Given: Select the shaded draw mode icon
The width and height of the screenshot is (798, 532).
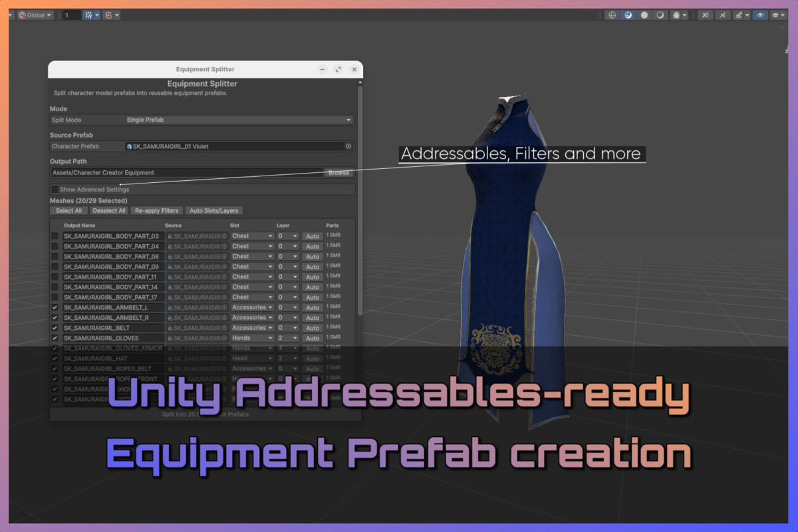Looking at the screenshot, I should (628, 15).
